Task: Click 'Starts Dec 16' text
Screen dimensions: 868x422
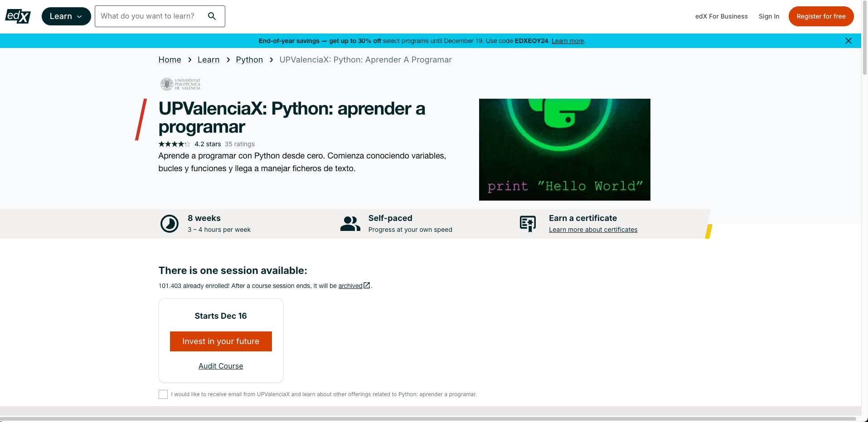Action: (x=221, y=316)
